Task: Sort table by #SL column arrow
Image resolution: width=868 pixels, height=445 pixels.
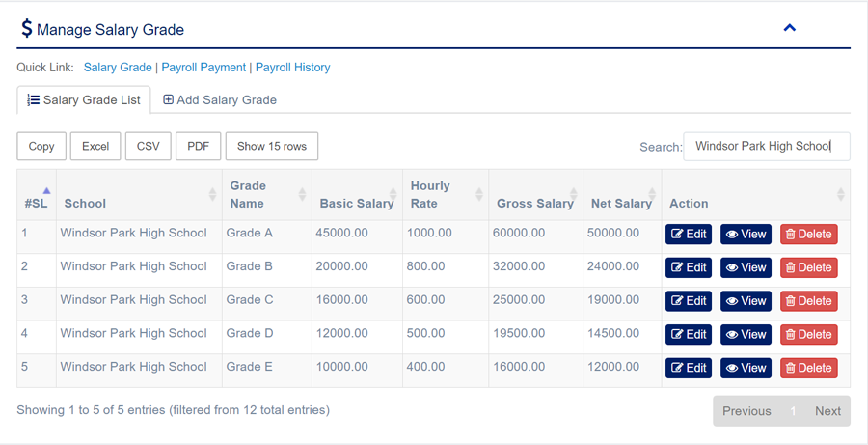Action: (x=46, y=190)
